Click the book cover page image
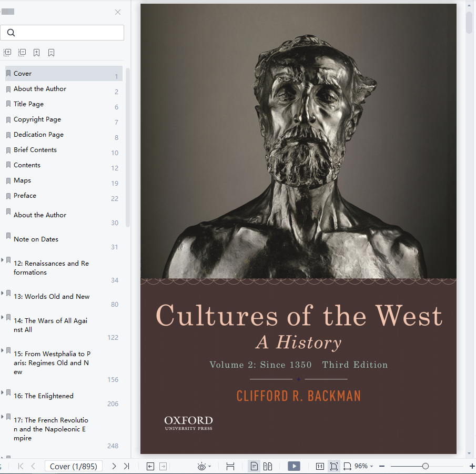 tap(298, 229)
